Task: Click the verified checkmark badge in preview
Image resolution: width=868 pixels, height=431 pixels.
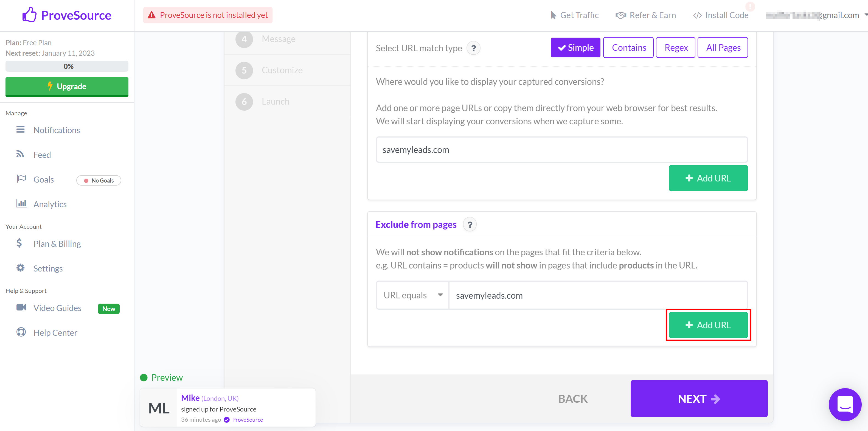Action: click(227, 419)
